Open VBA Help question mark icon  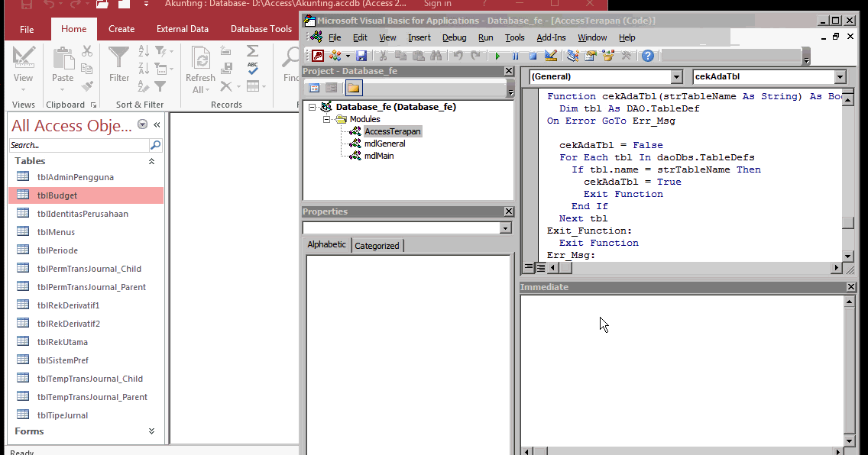(648, 56)
